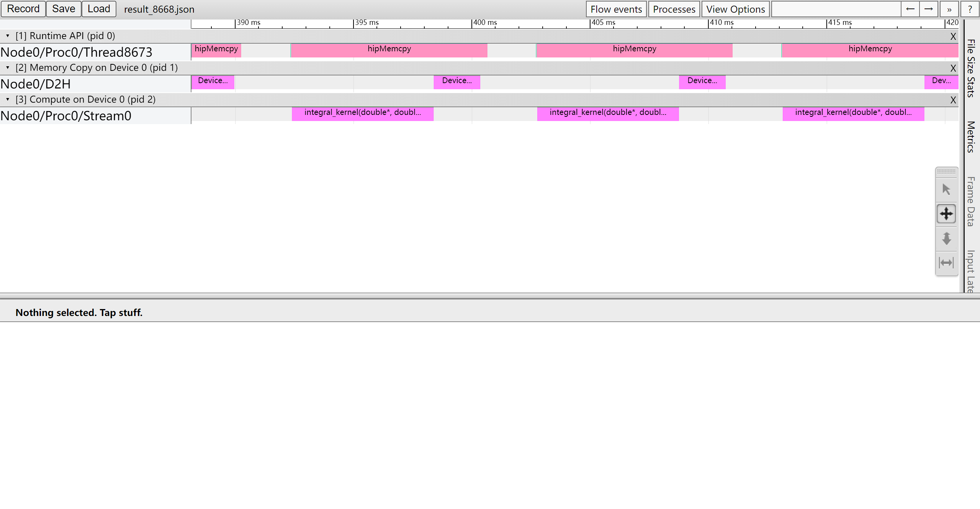Click the left arrow navigation button

click(910, 9)
